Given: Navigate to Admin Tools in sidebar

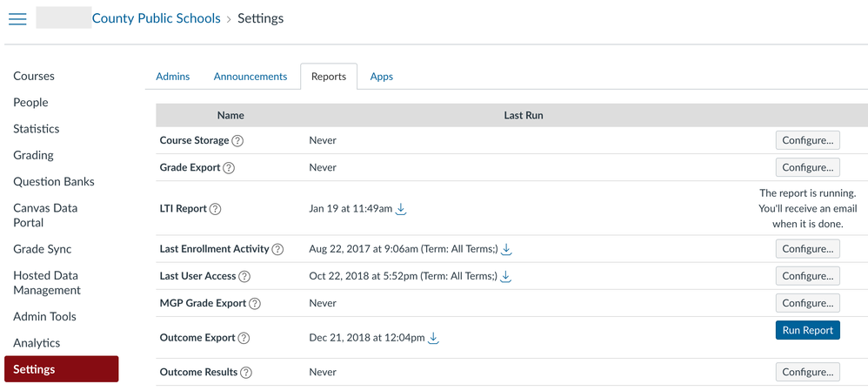Looking at the screenshot, I should [x=44, y=316].
